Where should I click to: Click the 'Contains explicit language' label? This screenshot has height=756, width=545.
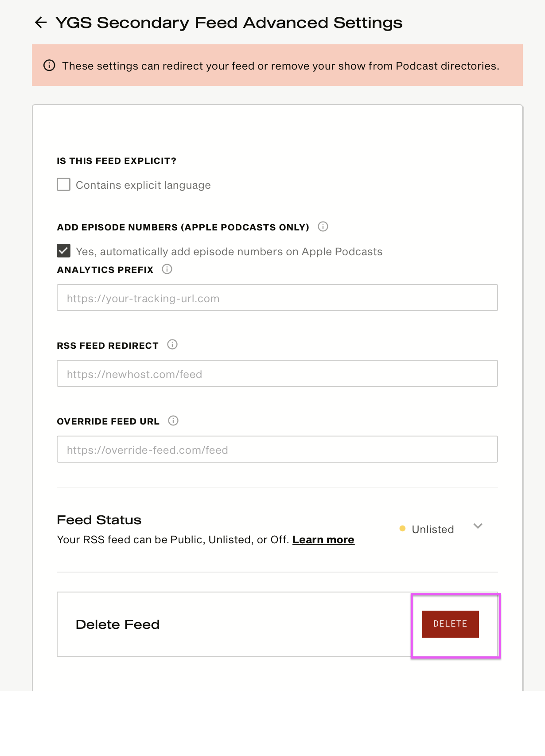click(143, 185)
